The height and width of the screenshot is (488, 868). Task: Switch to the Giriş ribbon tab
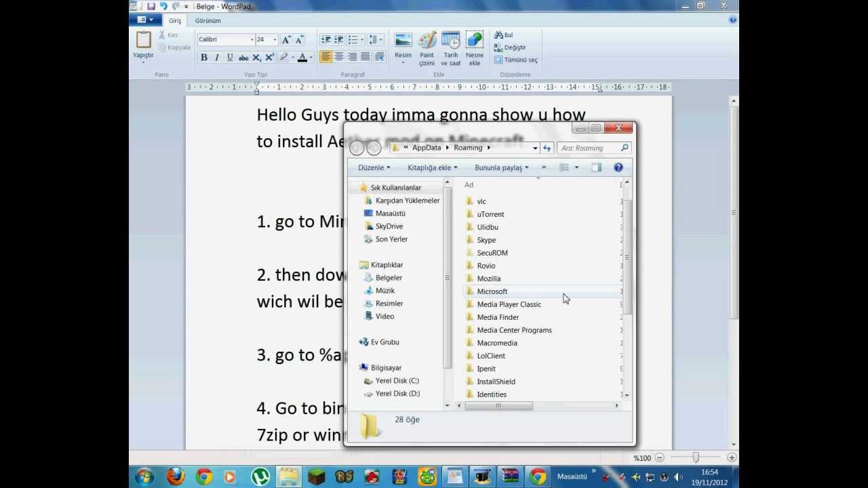(175, 21)
